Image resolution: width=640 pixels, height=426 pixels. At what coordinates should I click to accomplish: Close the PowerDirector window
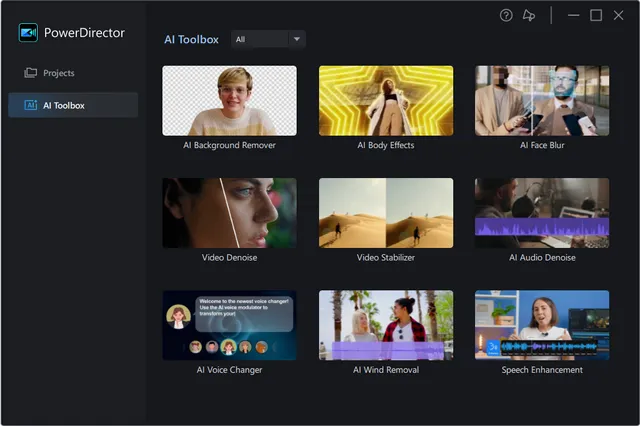click(619, 15)
